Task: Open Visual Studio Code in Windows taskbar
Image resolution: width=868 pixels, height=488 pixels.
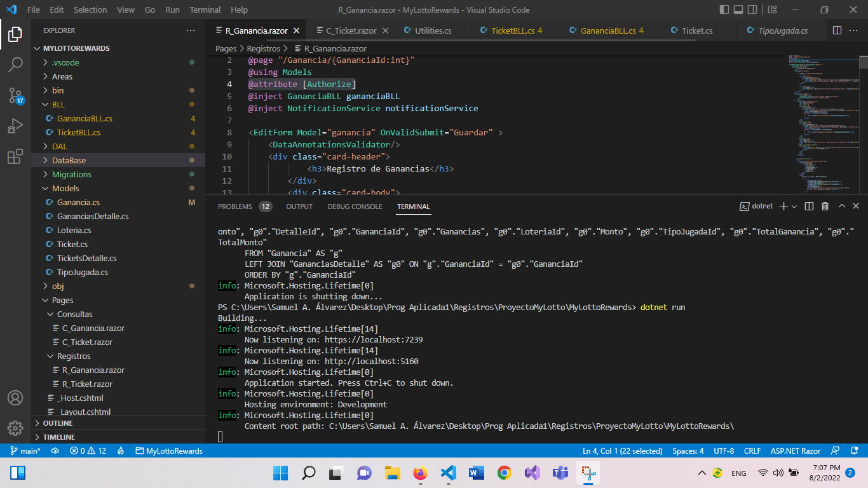Action: 448,473
